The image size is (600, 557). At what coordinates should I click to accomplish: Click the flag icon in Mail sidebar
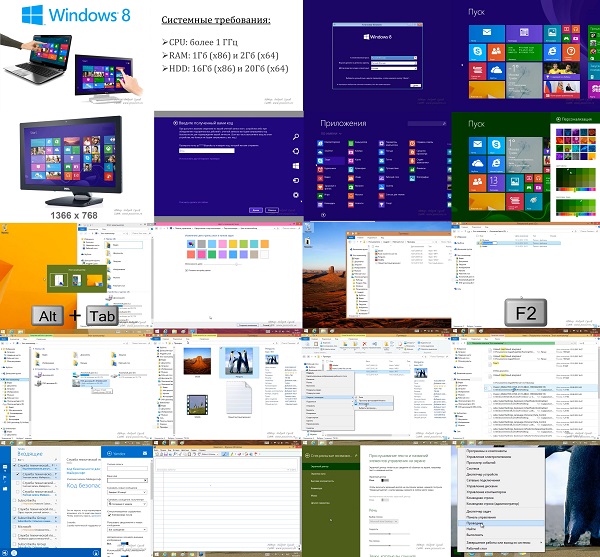coord(5,477)
